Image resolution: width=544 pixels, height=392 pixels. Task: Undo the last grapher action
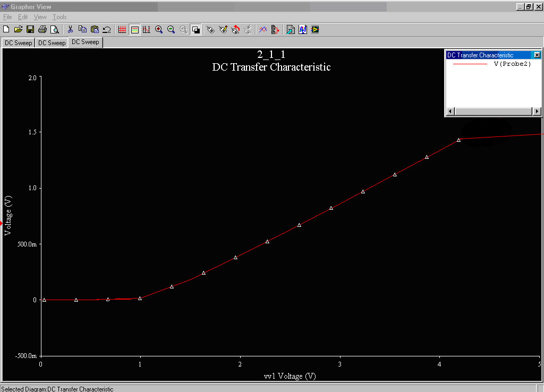tap(106, 30)
